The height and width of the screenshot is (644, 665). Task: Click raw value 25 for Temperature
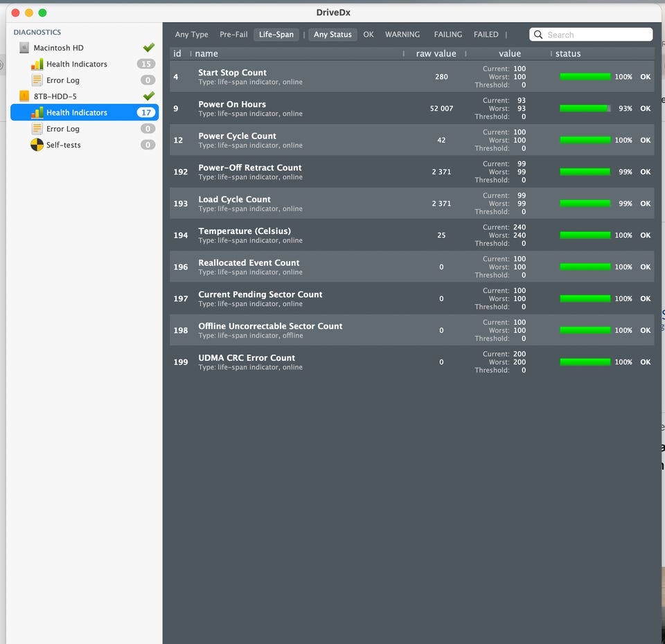(441, 235)
